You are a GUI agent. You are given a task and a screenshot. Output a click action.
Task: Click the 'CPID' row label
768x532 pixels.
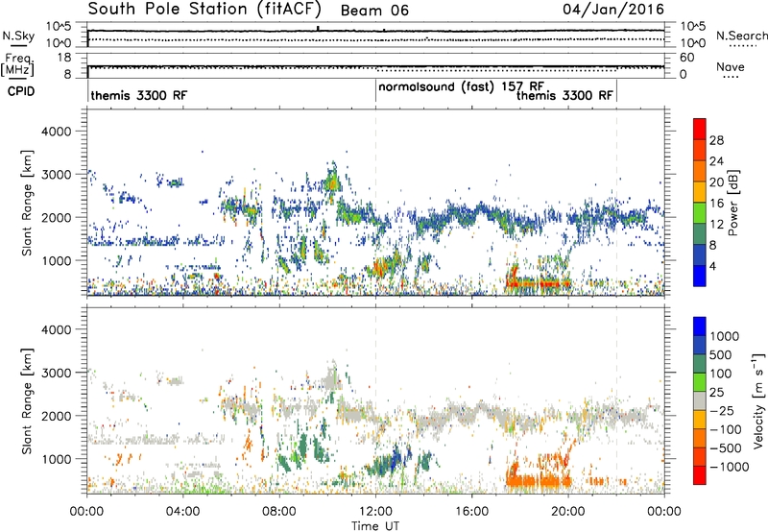pos(21,91)
